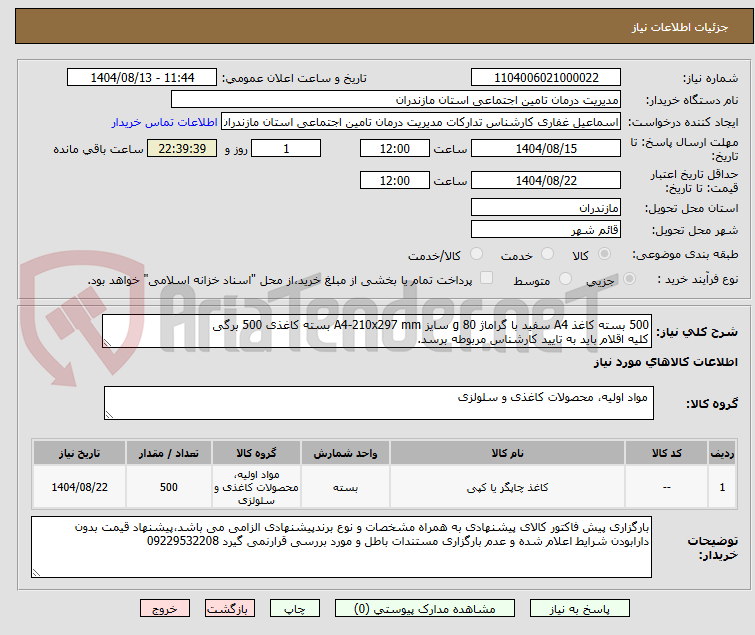Click the پاسخ به نیاز button
Viewport: 755px width, 635px height.
click(580, 609)
